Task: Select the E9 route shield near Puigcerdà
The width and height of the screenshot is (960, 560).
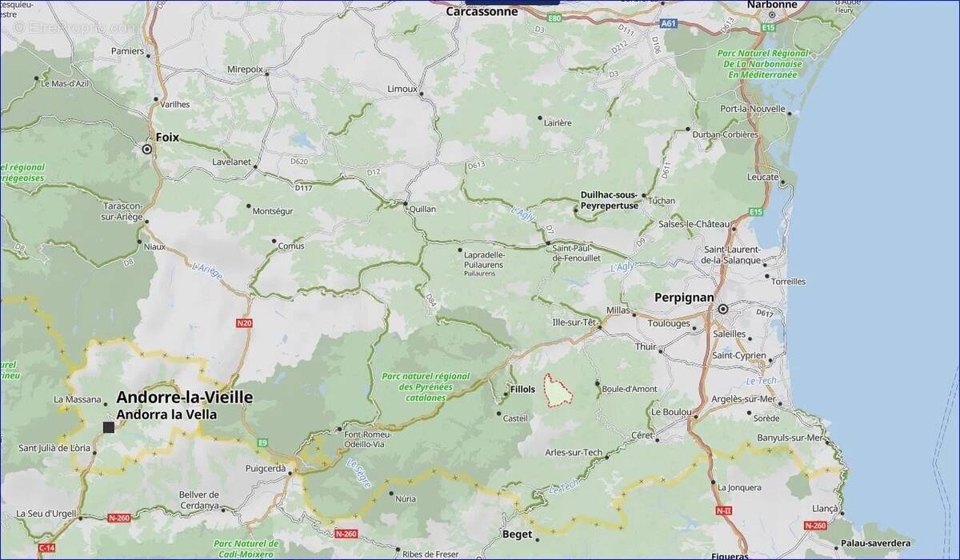Action: click(262, 442)
